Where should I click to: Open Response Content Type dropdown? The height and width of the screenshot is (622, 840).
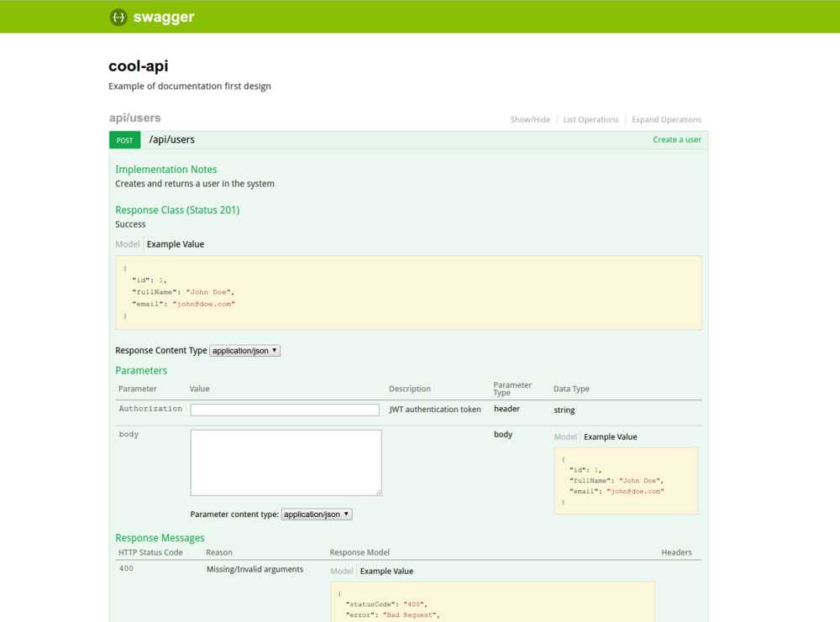pyautogui.click(x=244, y=351)
